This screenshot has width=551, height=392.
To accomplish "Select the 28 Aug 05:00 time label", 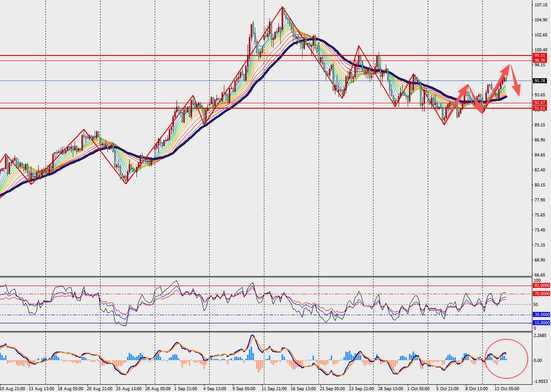I will 158,389.
